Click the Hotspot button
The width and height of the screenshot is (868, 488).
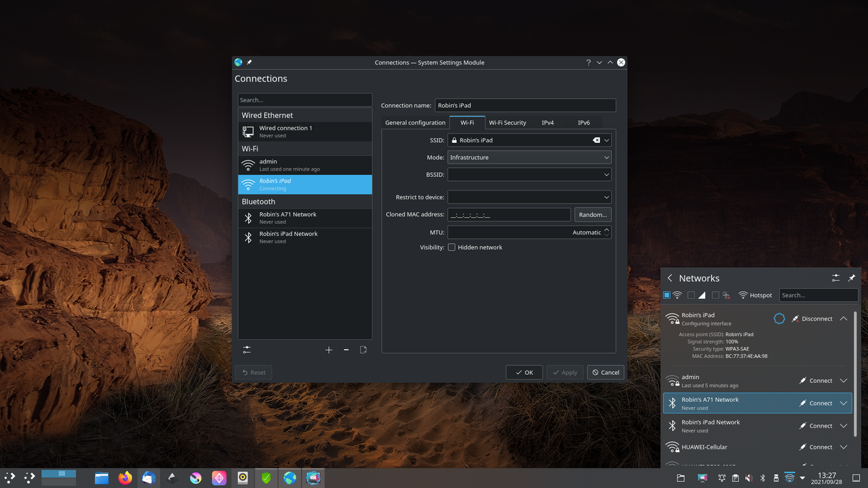pos(755,296)
